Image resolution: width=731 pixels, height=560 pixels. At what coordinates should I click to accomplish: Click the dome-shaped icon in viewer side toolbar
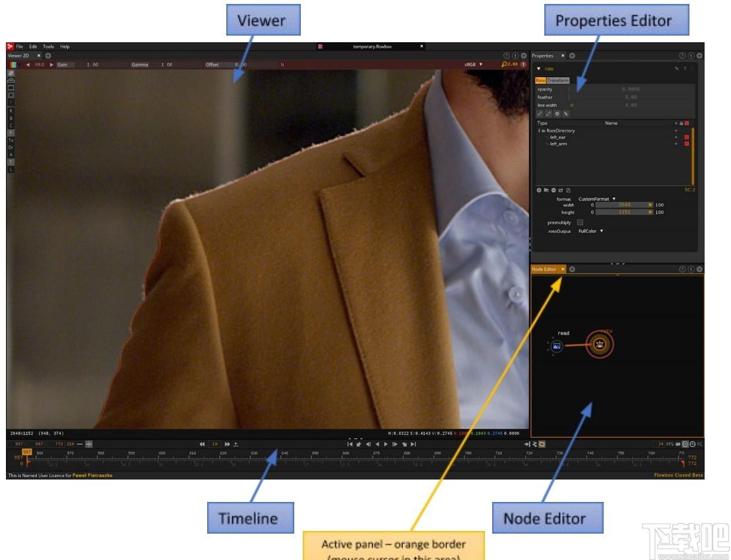11,80
